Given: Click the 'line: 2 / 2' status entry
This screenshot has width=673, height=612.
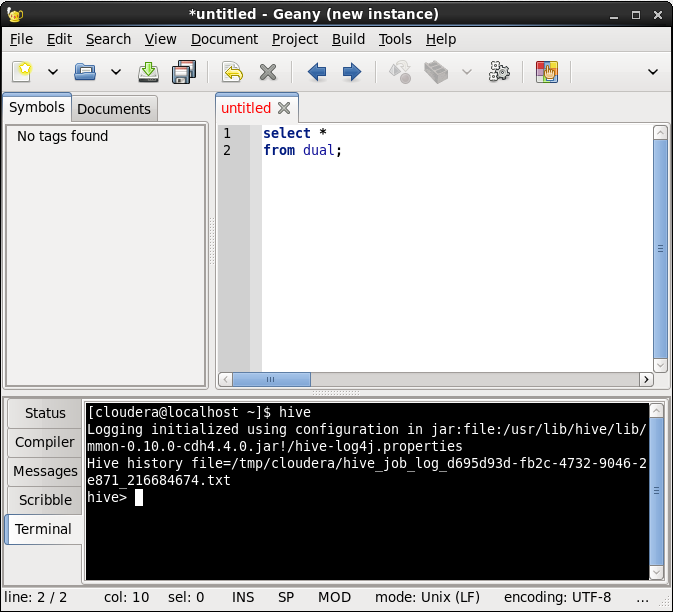Looking at the screenshot, I should pos(36,597).
